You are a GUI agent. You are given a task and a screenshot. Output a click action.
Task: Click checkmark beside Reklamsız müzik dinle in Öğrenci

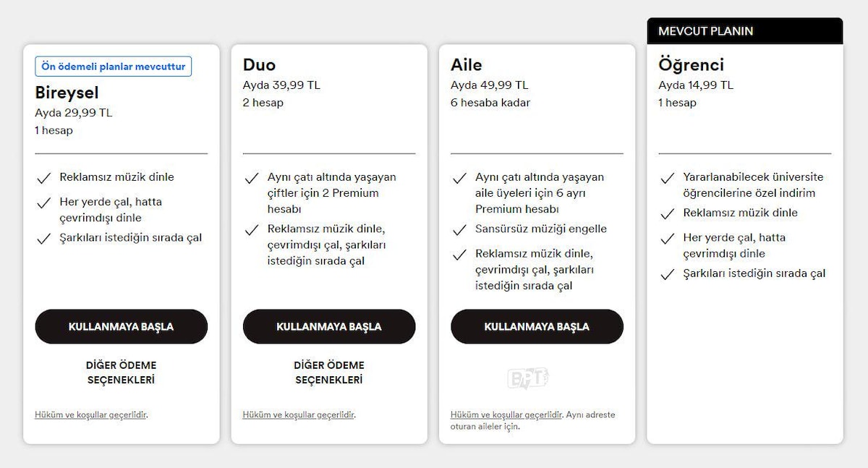[667, 213]
